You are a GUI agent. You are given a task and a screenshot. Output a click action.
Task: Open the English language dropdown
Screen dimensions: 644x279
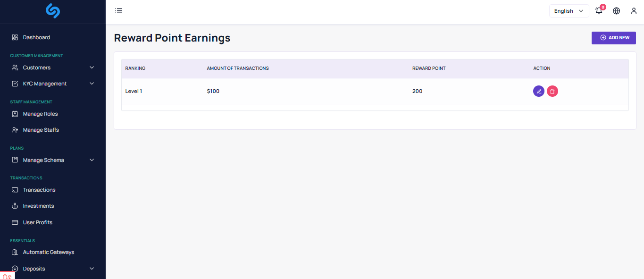pyautogui.click(x=569, y=11)
